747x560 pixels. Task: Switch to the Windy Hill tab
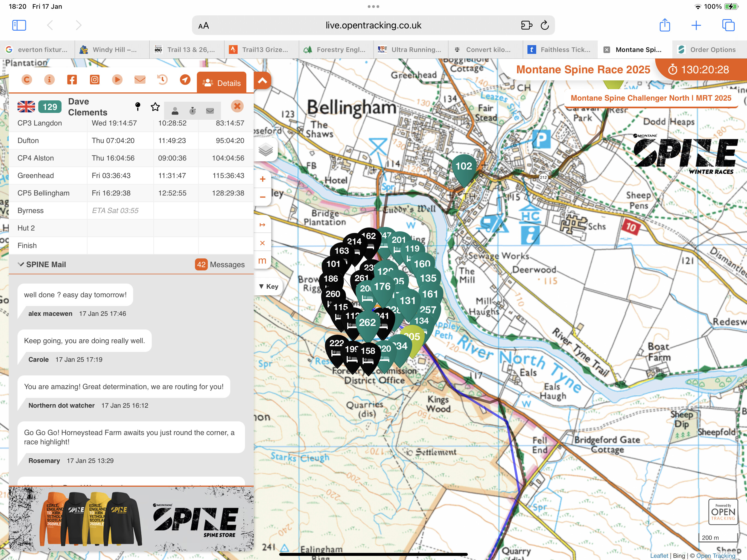(112, 50)
